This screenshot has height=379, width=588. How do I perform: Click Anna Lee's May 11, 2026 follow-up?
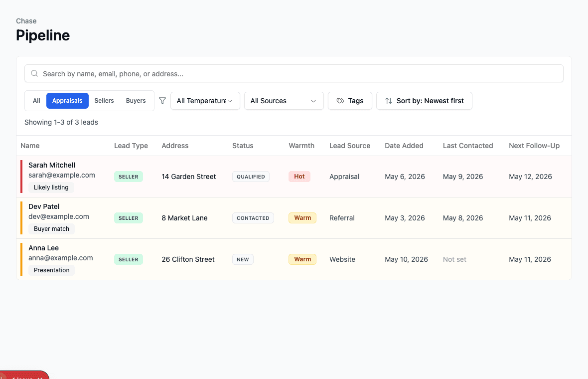point(530,259)
